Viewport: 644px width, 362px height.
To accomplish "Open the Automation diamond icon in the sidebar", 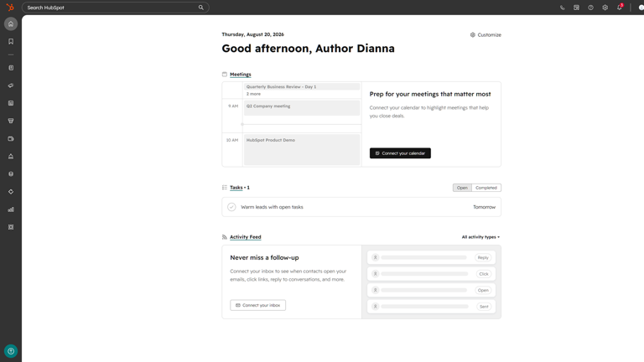I will [11, 192].
